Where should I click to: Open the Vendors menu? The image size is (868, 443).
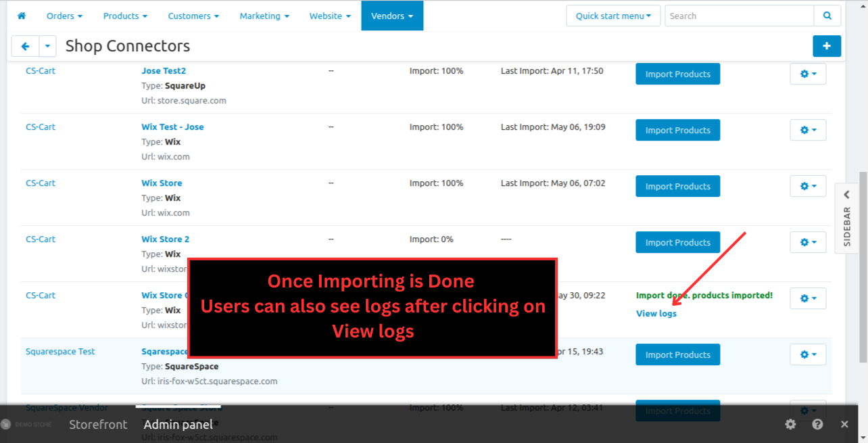coord(392,16)
